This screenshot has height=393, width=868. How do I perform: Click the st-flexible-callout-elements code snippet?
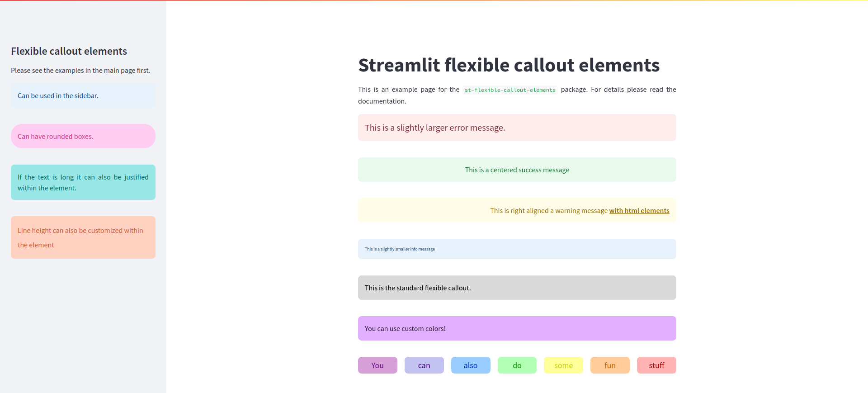click(510, 90)
